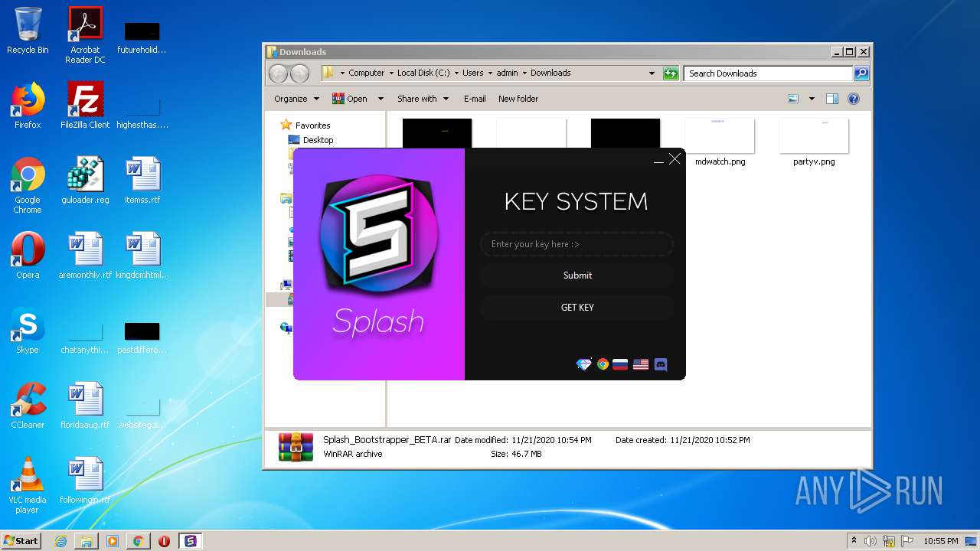Screen dimensions: 980x551
Task: Click the key input field
Action: coord(577,244)
